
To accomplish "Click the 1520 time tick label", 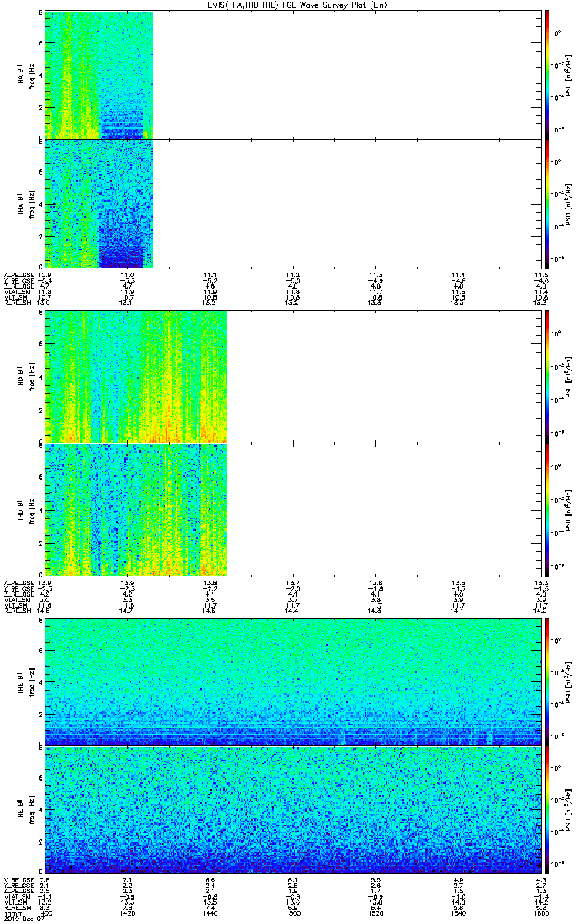I will (x=375, y=913).
